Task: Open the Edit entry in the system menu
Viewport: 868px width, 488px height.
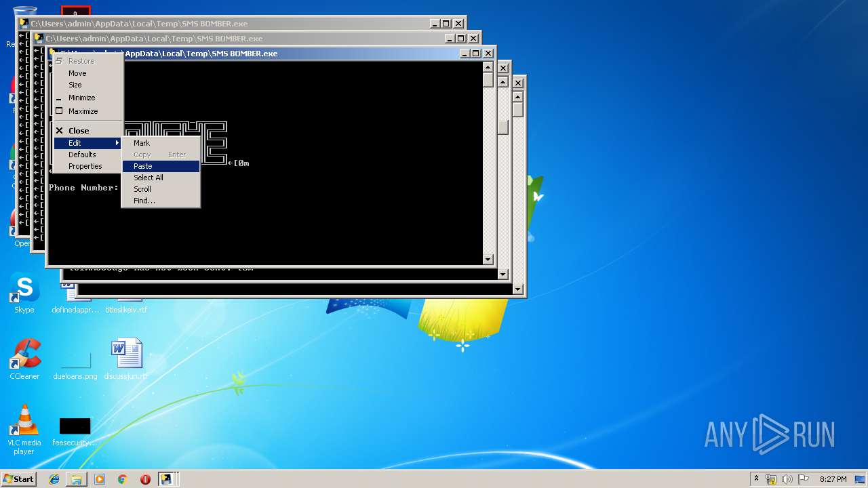Action: pyautogui.click(x=87, y=143)
